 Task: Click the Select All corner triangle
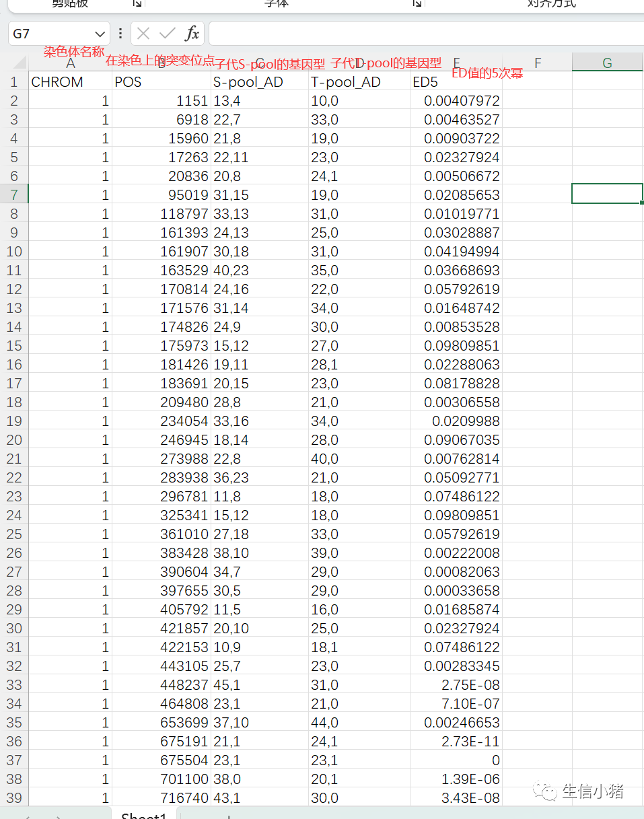(19, 63)
